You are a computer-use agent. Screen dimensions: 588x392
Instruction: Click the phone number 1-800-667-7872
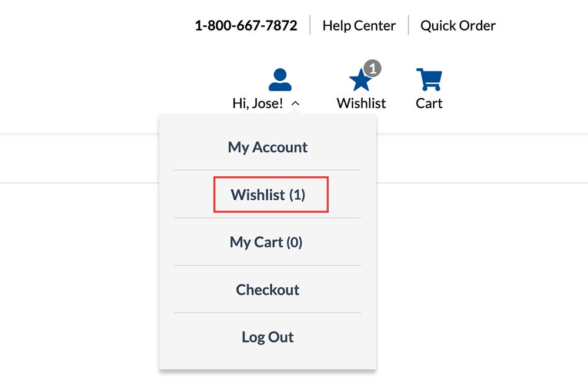[x=246, y=25]
